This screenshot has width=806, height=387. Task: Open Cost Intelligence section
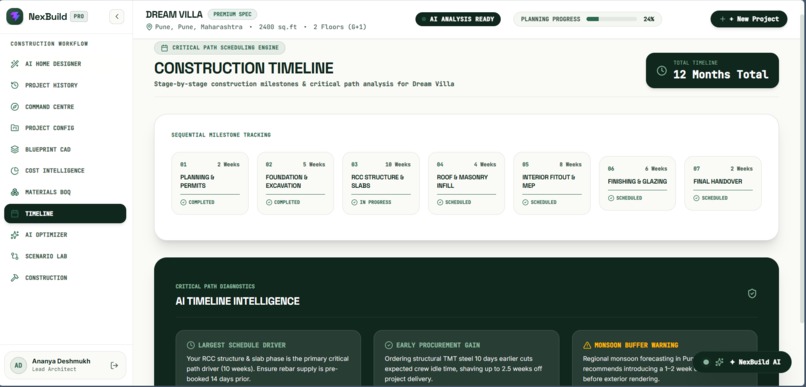pos(65,171)
